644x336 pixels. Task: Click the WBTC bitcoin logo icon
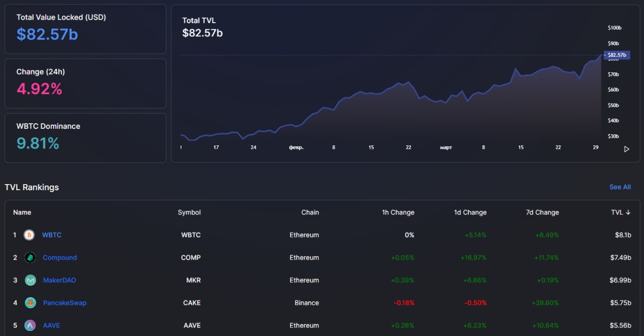coord(30,235)
